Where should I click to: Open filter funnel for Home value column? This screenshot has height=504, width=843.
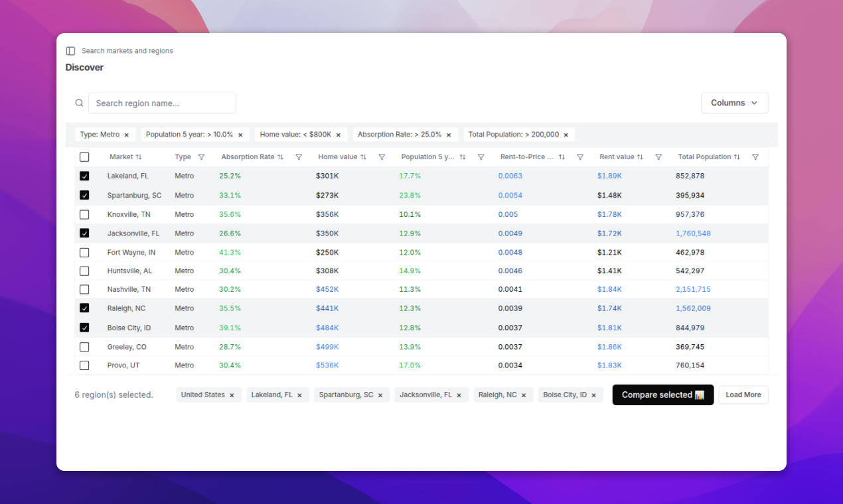coord(382,157)
